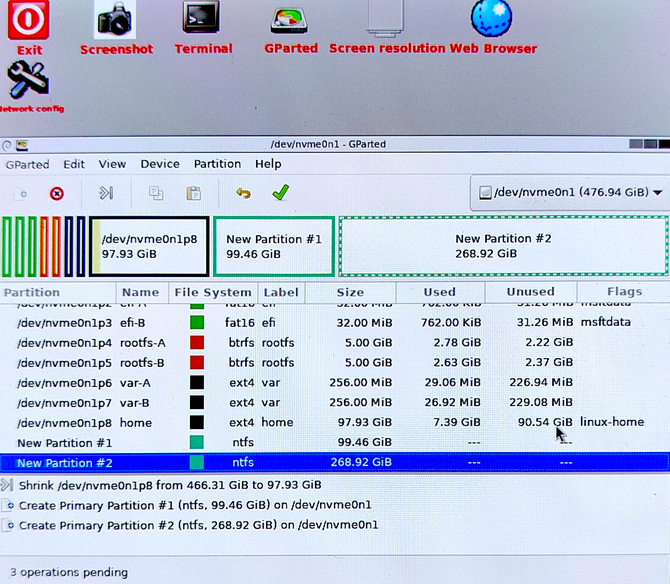This screenshot has width=670, height=584.
Task: Select the /dev/nvme0n1p3 efi-B row
Action: [x=335, y=323]
